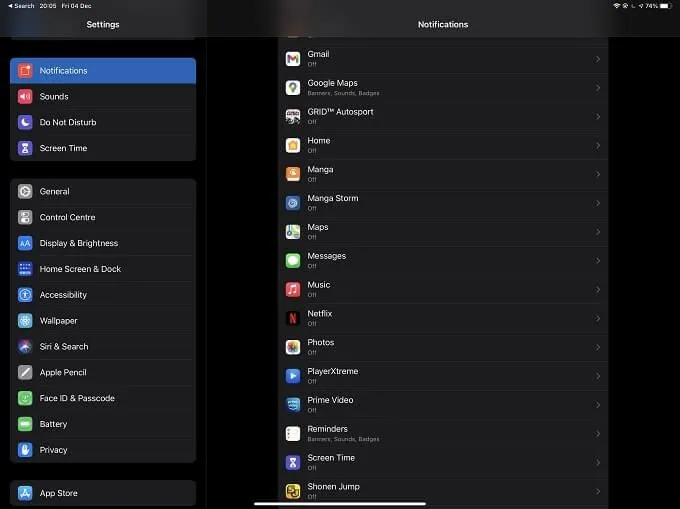Screen dimensions: 680x509
Task: Open Battery settings in sidebar
Action: [x=103, y=424]
